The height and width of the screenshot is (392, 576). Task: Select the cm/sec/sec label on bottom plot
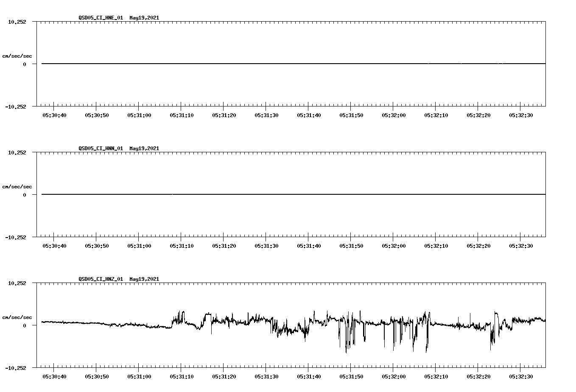(17, 316)
